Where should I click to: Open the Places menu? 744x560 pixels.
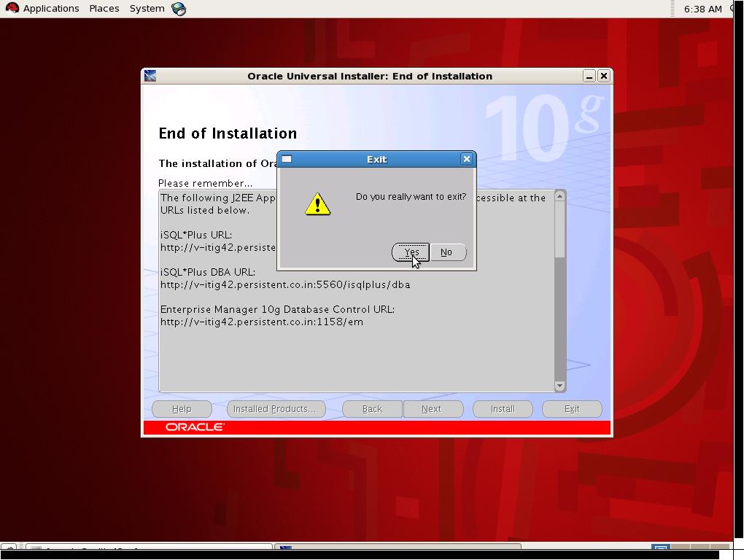pos(104,9)
